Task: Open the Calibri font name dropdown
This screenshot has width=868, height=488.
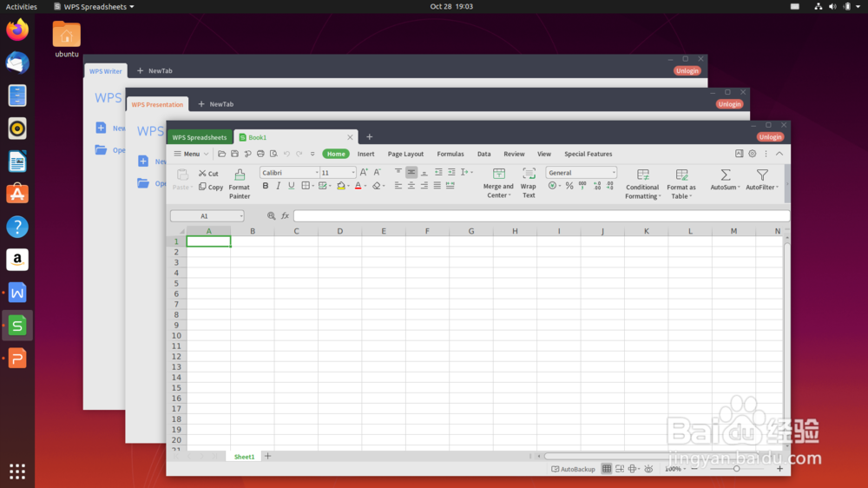Action: 317,173
